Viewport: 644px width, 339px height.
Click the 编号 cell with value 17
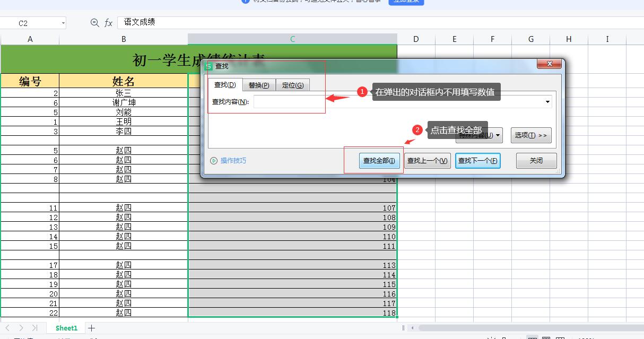[x=30, y=265]
